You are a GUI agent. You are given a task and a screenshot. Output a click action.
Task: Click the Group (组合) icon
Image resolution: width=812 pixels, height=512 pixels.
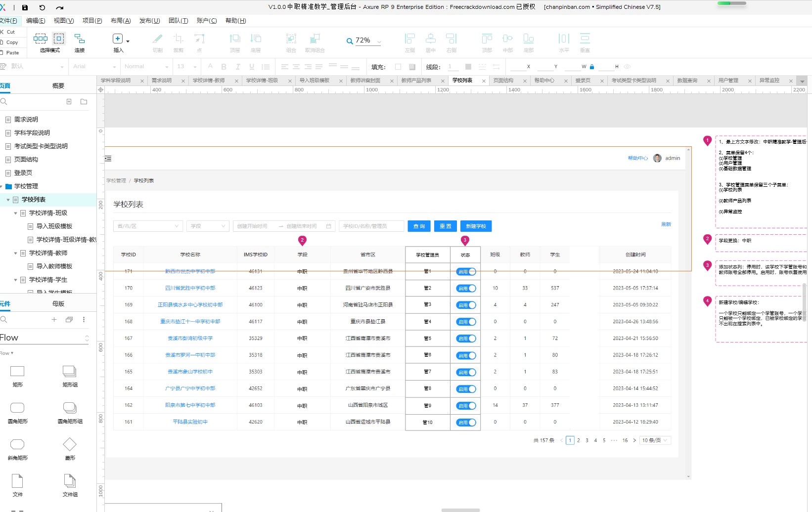pyautogui.click(x=291, y=39)
